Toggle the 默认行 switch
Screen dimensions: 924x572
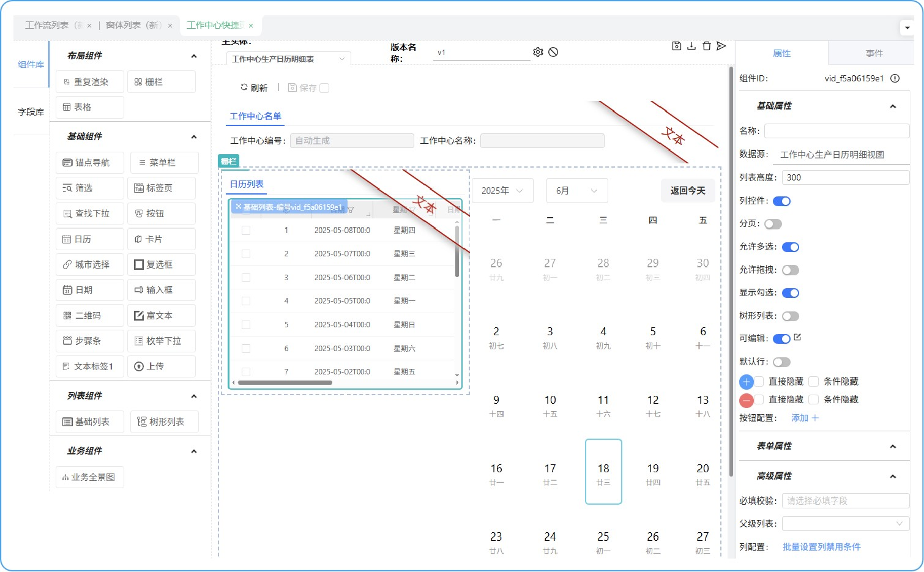(x=781, y=362)
